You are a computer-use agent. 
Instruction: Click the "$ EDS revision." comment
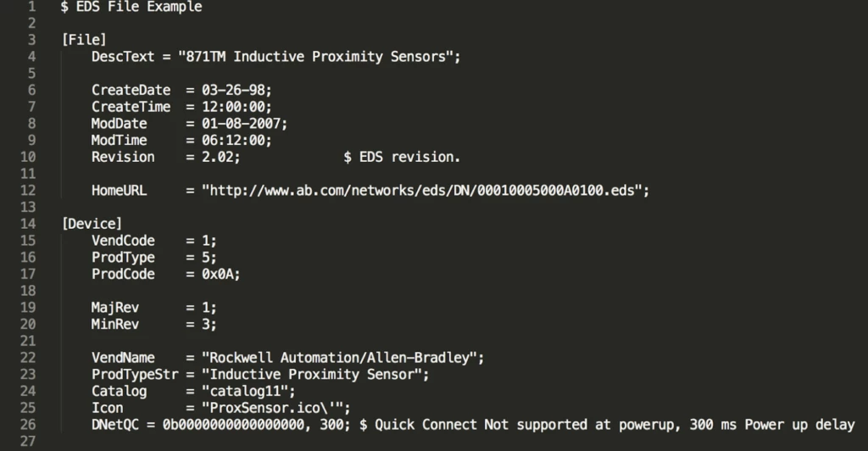(402, 157)
